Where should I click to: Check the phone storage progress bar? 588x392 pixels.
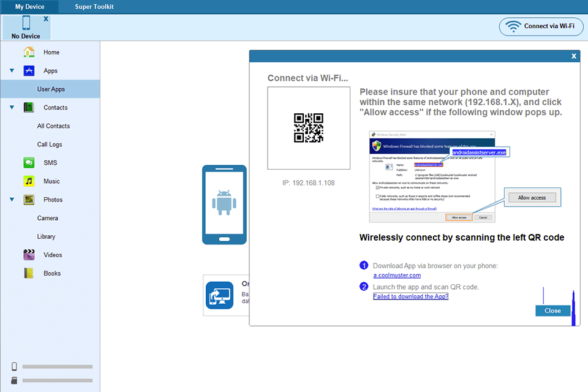(57, 366)
